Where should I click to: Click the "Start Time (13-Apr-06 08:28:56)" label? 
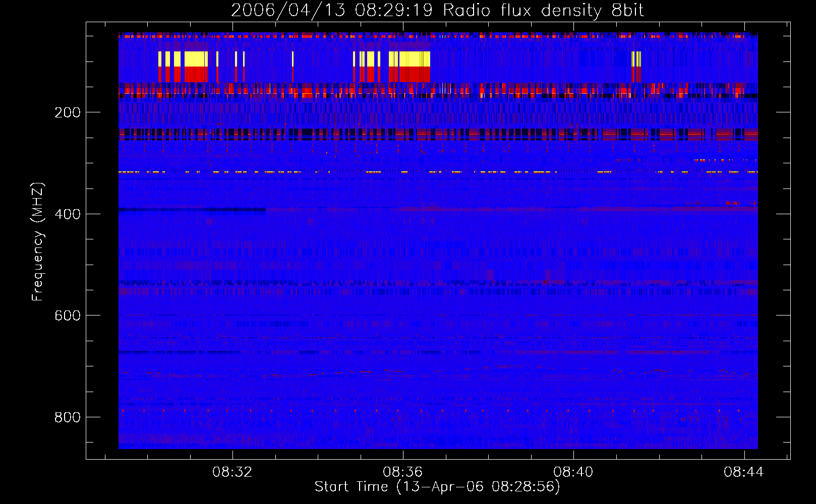(437, 487)
